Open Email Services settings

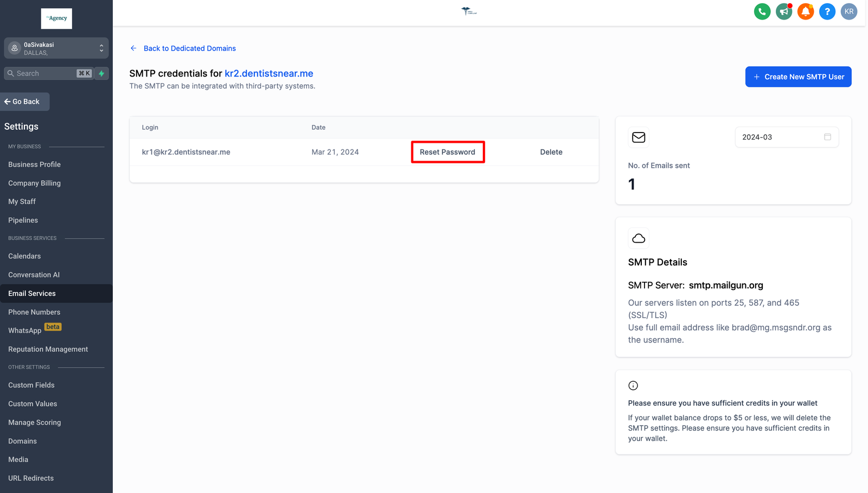[x=32, y=294]
